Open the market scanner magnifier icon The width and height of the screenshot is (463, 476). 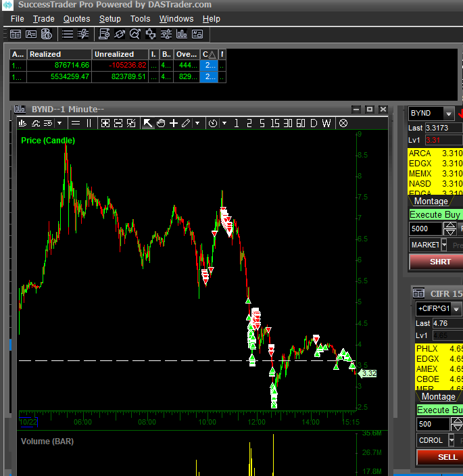coord(135,34)
